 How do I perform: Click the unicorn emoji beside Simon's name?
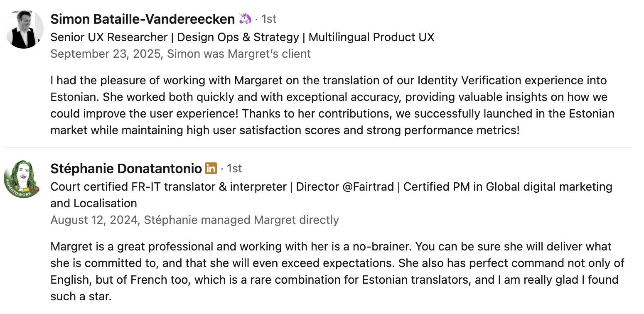[245, 19]
